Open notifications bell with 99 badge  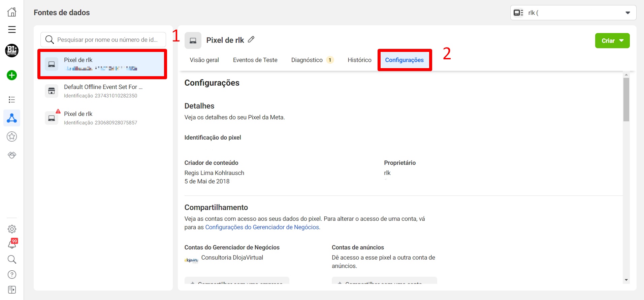12,243
